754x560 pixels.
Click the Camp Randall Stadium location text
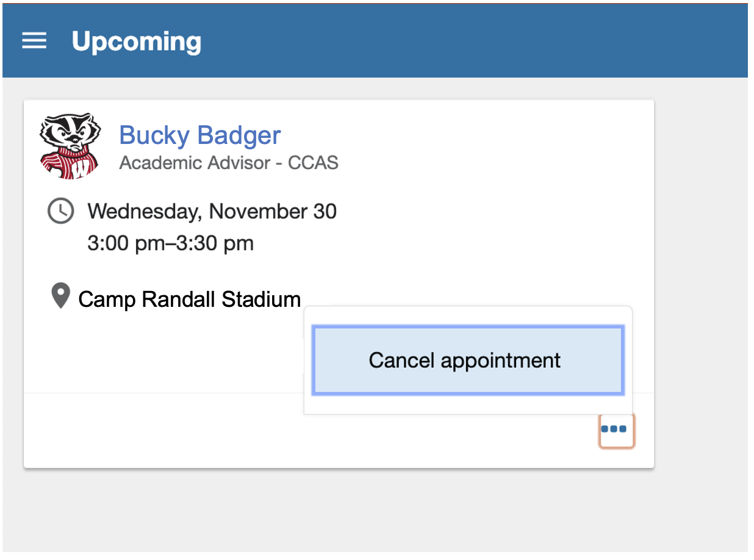coord(190,300)
